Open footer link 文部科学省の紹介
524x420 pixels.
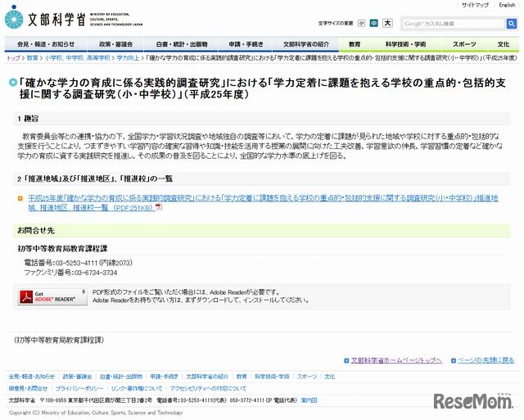[207, 377]
